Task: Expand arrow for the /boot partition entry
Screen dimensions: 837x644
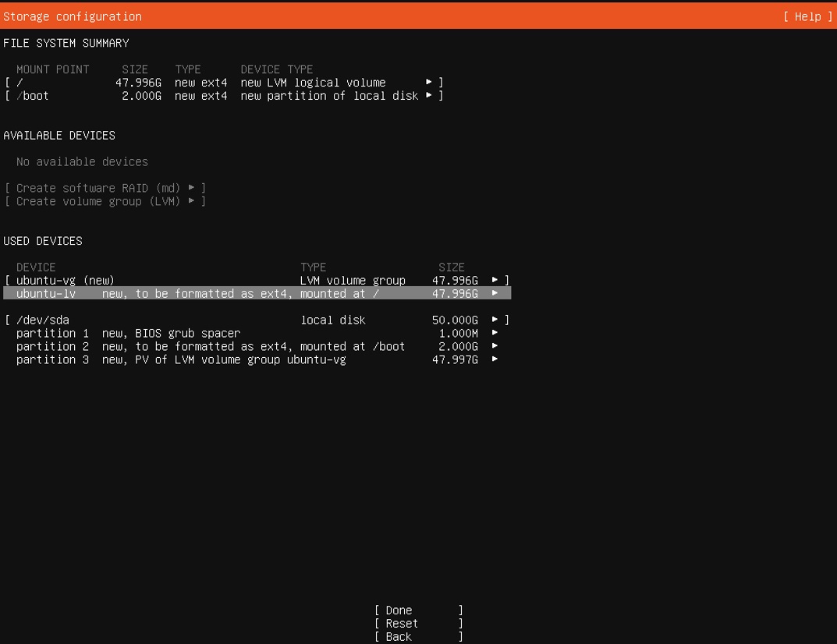Action: [x=429, y=95]
